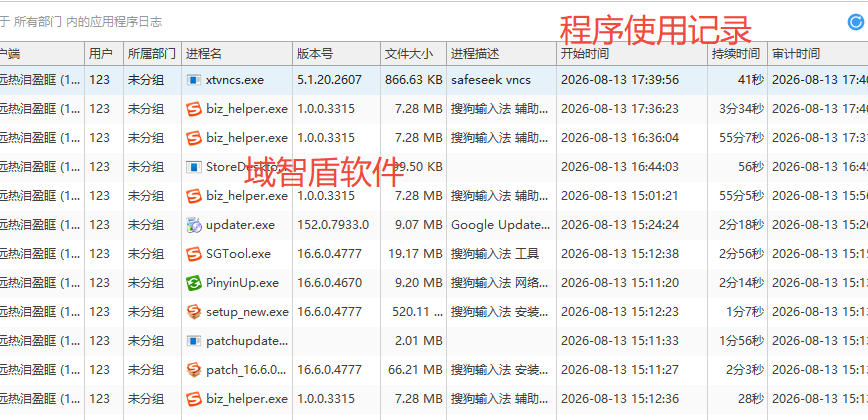Click the 19.17 MB file size
Image resolution: width=868 pixels, height=420 pixels.
[415, 254]
